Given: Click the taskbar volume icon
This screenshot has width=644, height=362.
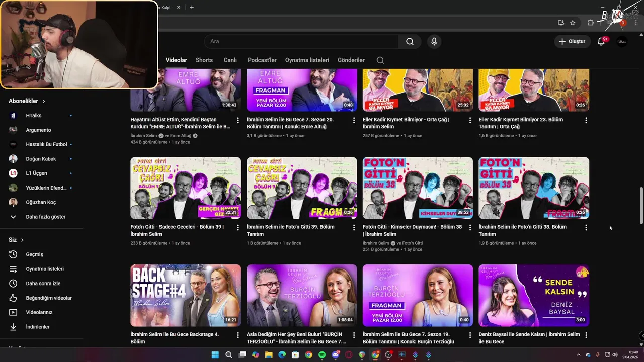Looking at the screenshot, I should (x=615, y=355).
